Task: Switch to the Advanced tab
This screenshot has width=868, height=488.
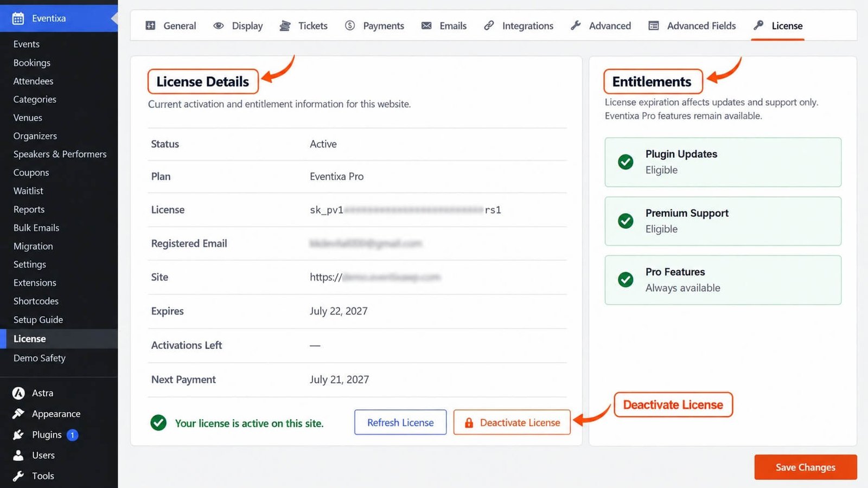Action: [x=601, y=25]
